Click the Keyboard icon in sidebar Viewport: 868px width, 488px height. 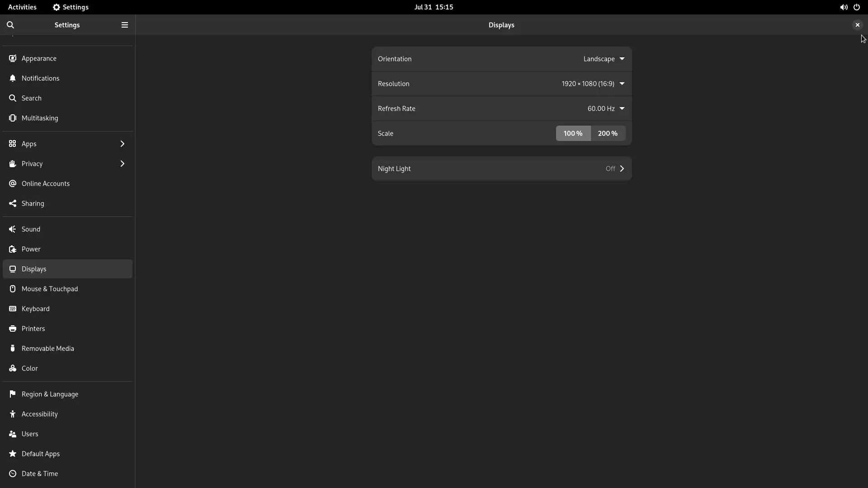[13, 309]
